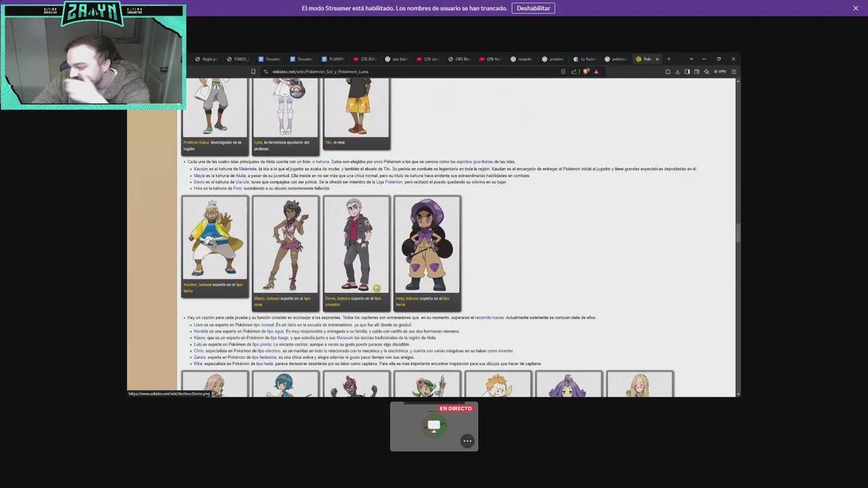Open the three-dots menu on stream preview
Image resolution: width=868 pixels, height=488 pixels.
pos(467,441)
